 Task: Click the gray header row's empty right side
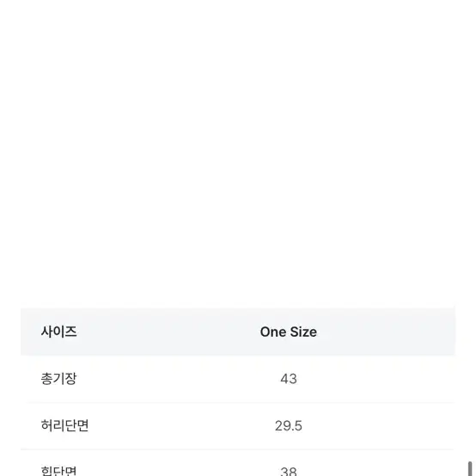386,332
